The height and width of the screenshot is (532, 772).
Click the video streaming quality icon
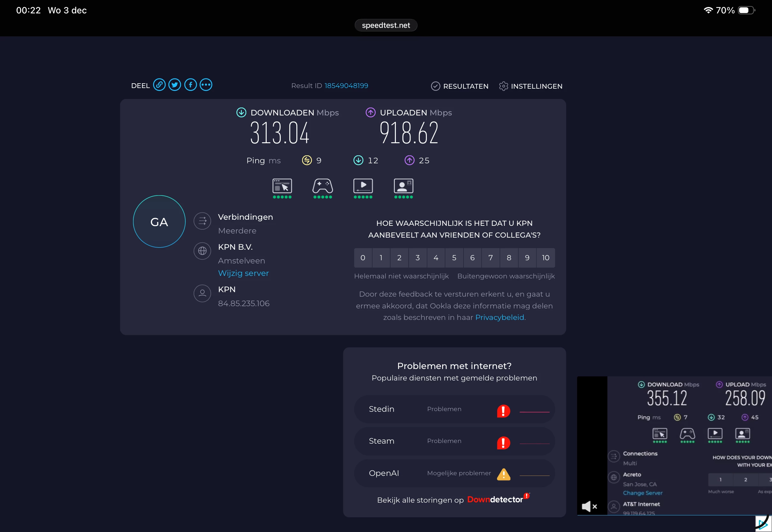tap(363, 186)
